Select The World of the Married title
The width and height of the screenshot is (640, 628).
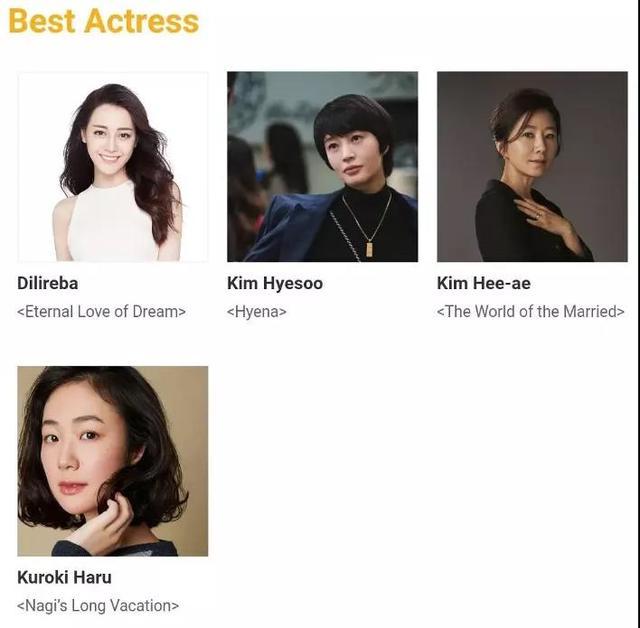tap(531, 312)
